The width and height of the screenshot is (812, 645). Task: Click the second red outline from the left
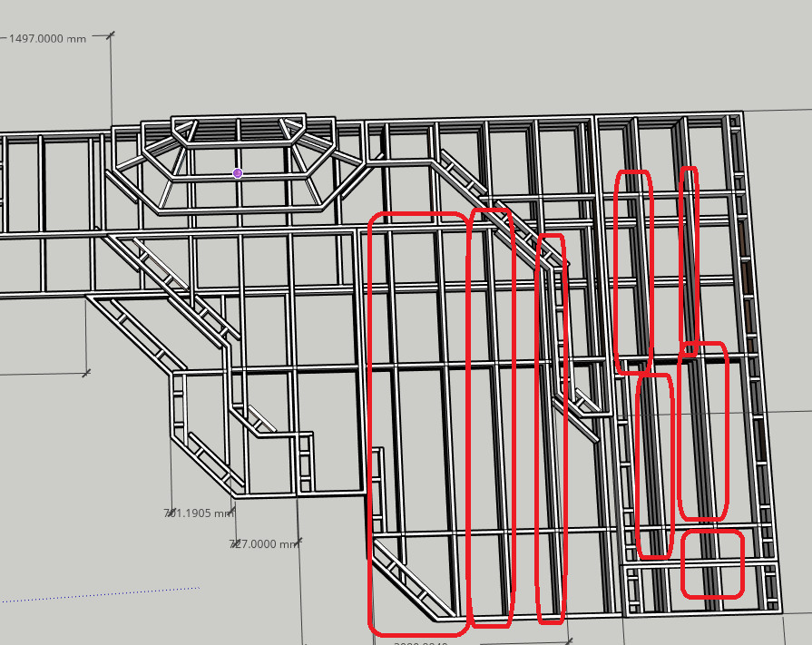point(490,417)
